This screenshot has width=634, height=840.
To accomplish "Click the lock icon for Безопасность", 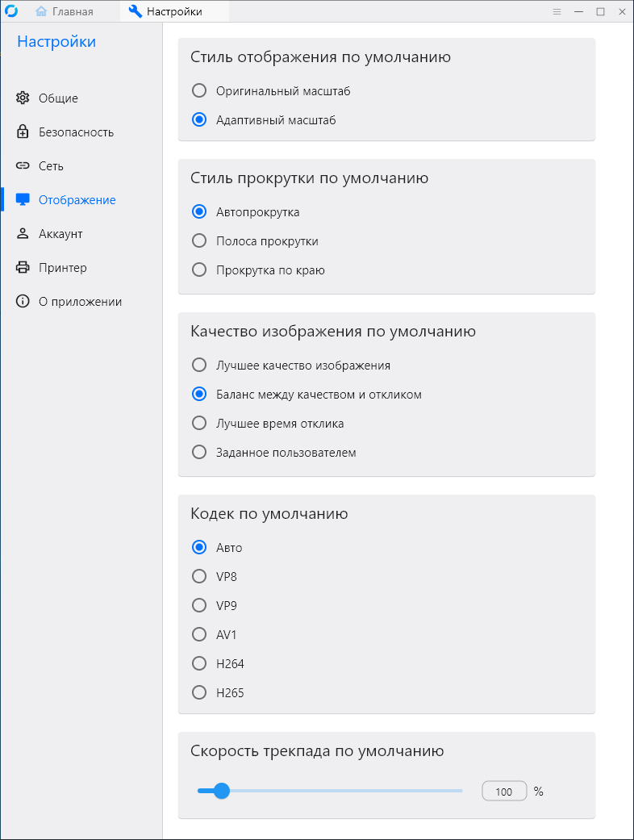I will 23,132.
